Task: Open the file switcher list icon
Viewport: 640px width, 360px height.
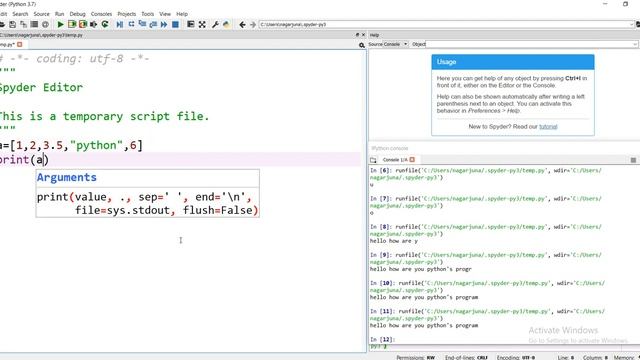Action: (34, 24)
